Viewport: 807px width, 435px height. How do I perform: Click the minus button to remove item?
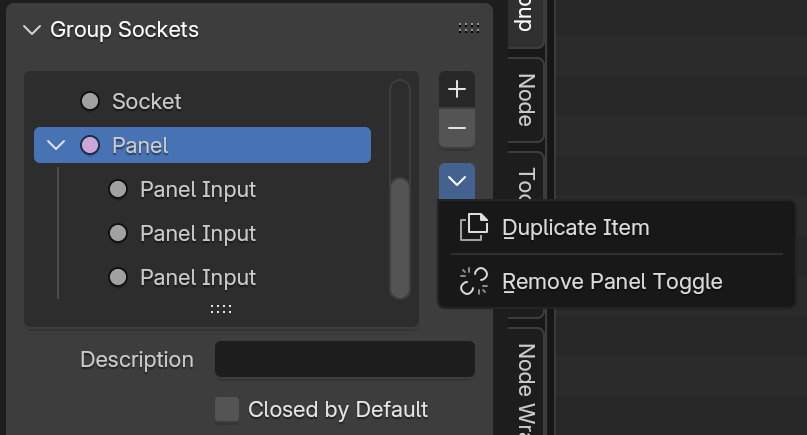(457, 129)
